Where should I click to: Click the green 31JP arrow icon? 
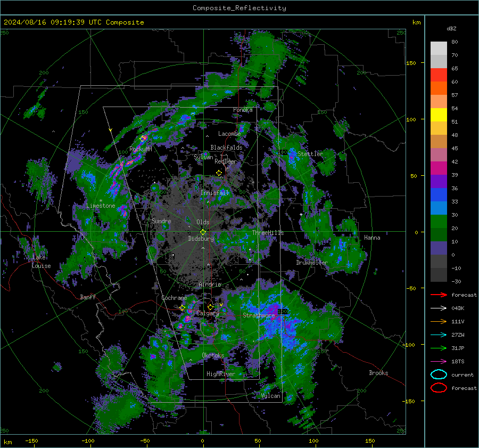(439, 348)
